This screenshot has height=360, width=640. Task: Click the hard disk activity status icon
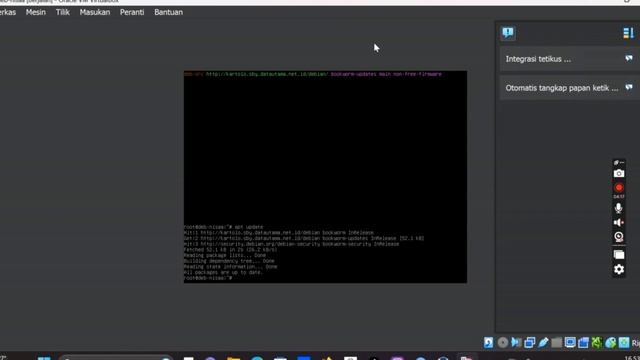coord(489,343)
